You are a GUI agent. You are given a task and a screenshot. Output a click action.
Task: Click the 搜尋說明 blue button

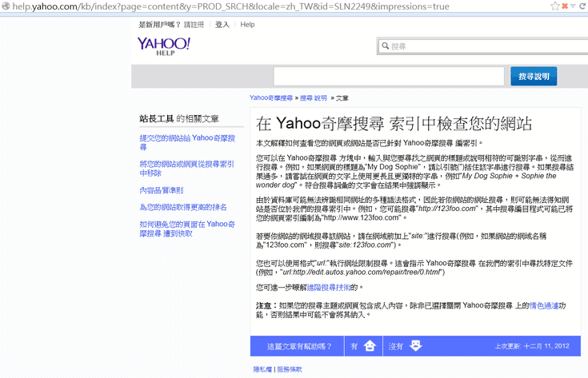[x=534, y=77]
